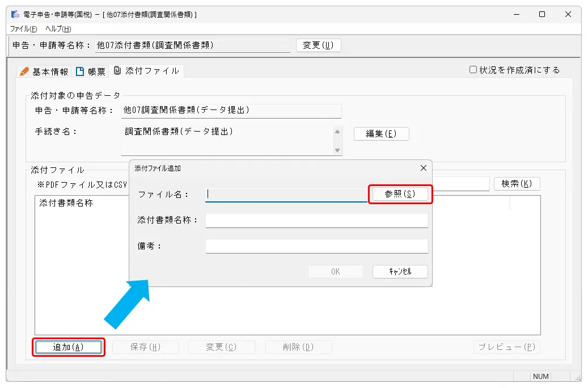Select the pencil icon on 基本情報 tab

click(24, 71)
